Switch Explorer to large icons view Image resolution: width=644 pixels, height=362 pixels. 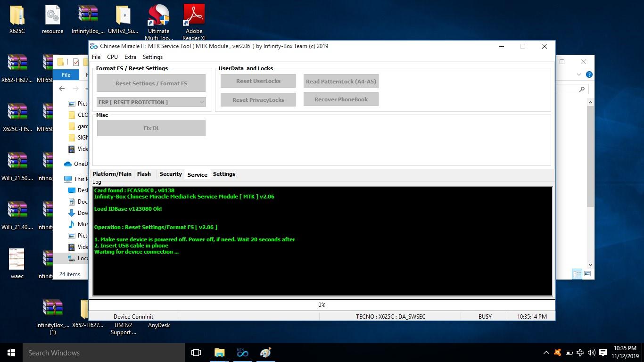(x=587, y=274)
